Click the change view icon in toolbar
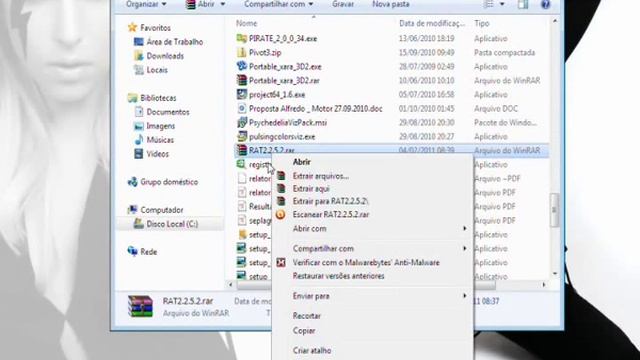640x360 pixels. coord(489,4)
